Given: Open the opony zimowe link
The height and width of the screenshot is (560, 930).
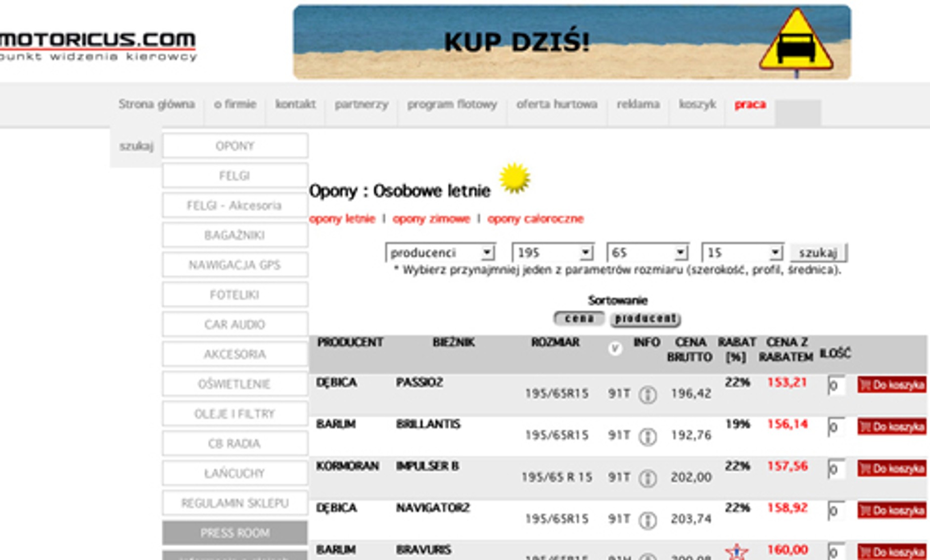Looking at the screenshot, I should coord(431,218).
